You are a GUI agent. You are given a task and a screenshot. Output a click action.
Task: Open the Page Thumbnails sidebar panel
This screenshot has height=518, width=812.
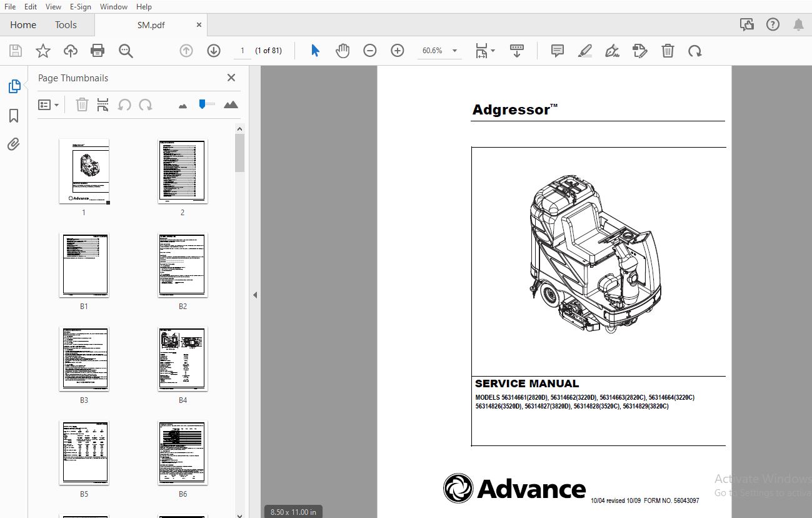tap(14, 86)
